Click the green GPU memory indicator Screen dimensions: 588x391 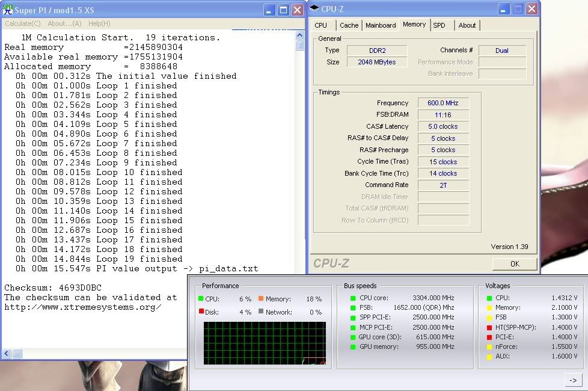[x=353, y=347]
